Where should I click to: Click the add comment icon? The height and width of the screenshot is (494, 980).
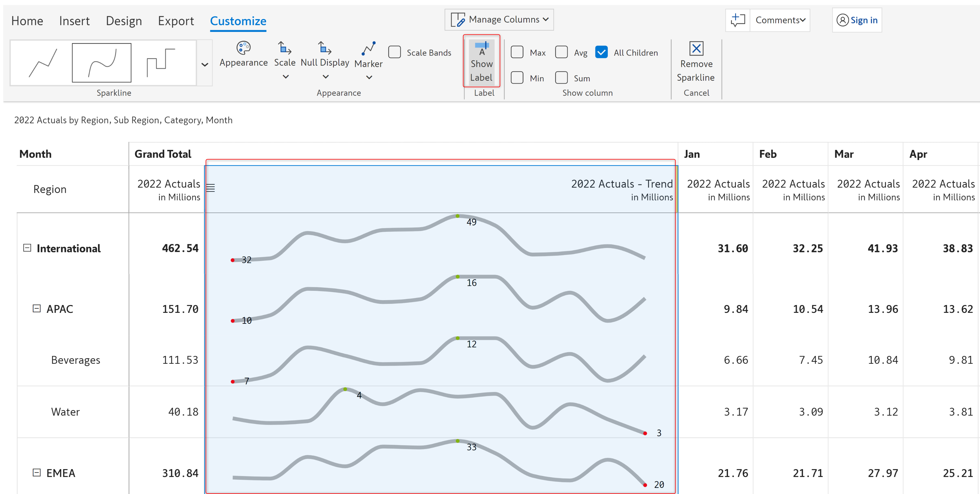coord(738,20)
